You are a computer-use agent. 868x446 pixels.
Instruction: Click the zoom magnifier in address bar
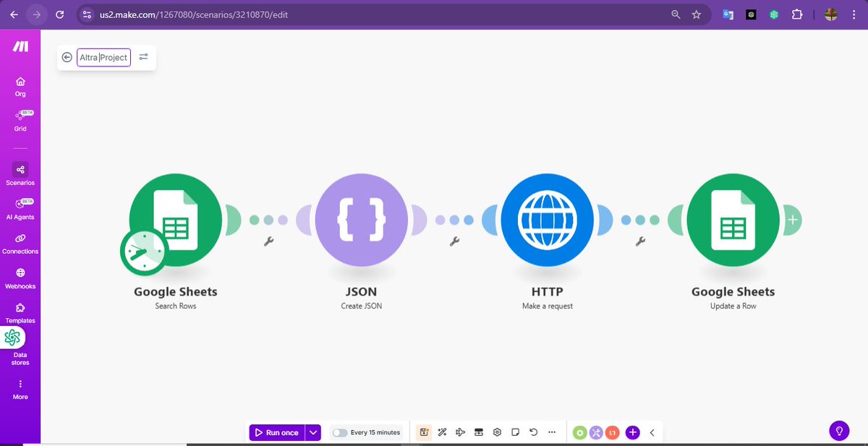click(x=676, y=14)
